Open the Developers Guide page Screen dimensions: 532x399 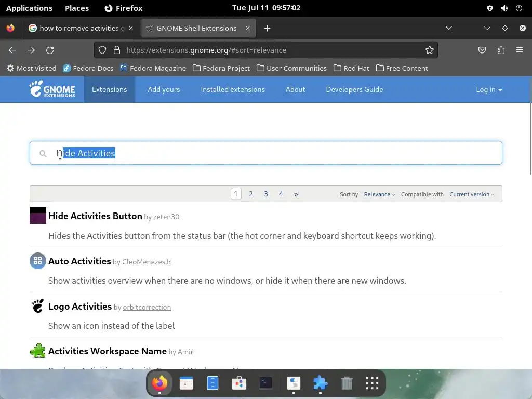tap(354, 89)
